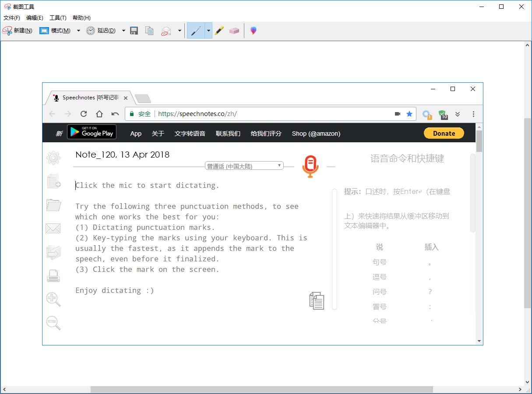The image size is (532, 394).
Task: Open the 文件(F) menu
Action: [x=12, y=18]
